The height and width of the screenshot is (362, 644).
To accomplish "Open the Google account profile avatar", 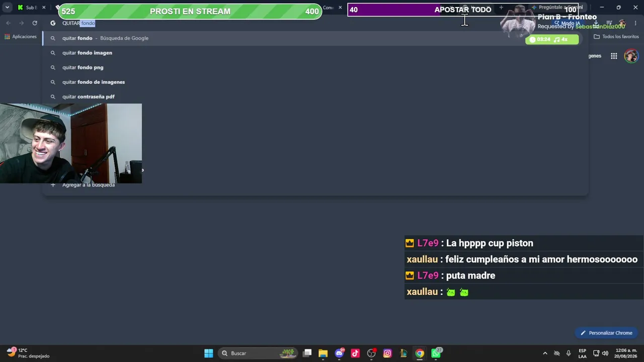I will (x=631, y=56).
